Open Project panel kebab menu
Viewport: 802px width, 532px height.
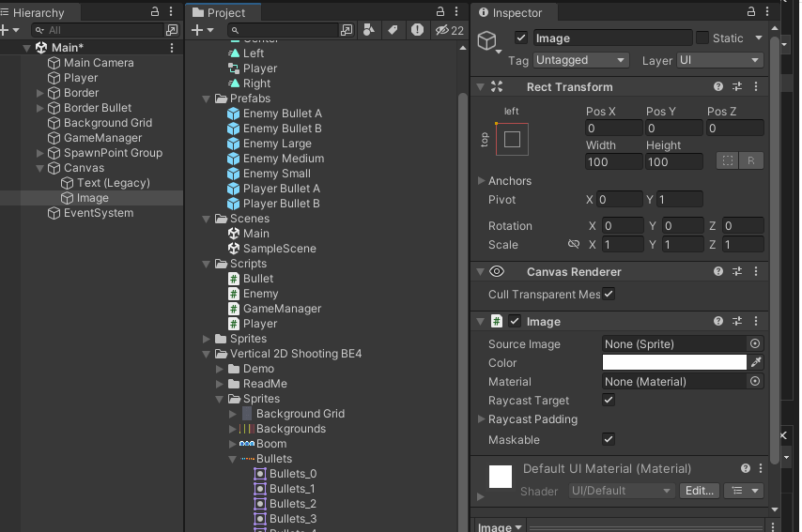click(x=456, y=11)
